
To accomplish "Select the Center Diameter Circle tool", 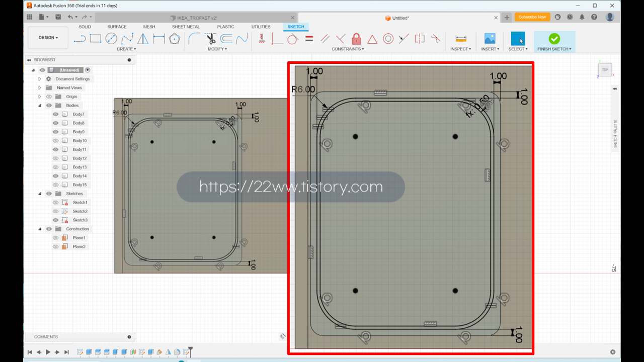I will coord(111,39).
